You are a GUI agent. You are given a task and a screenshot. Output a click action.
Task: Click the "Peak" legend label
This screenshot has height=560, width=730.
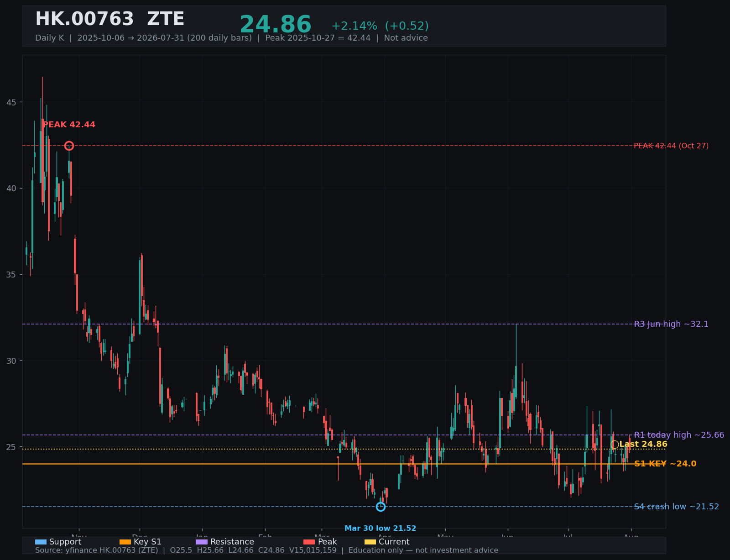pos(328,542)
